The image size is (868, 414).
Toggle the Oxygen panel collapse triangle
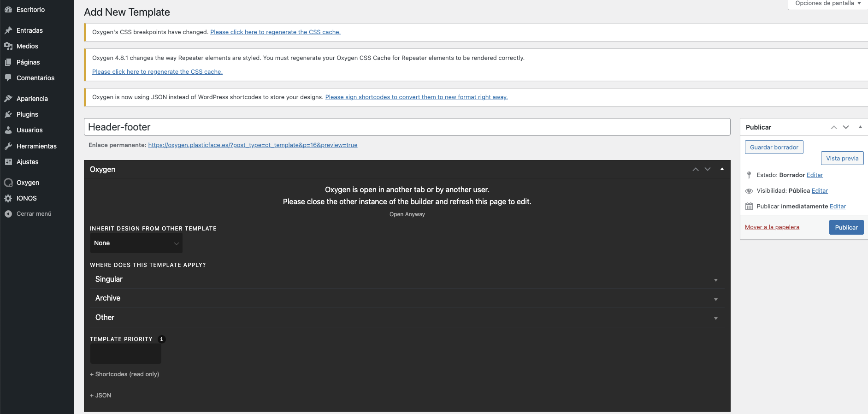coord(722,169)
